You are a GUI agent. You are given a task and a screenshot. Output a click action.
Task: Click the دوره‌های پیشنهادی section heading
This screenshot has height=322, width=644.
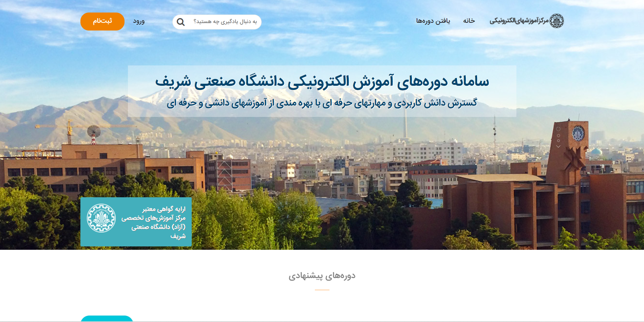[x=322, y=276]
